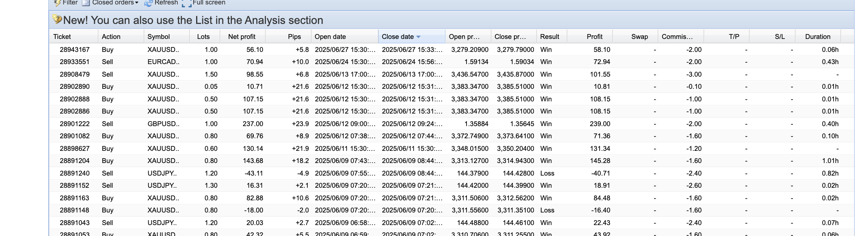
Task: Sort by the Result column
Action: pos(550,36)
